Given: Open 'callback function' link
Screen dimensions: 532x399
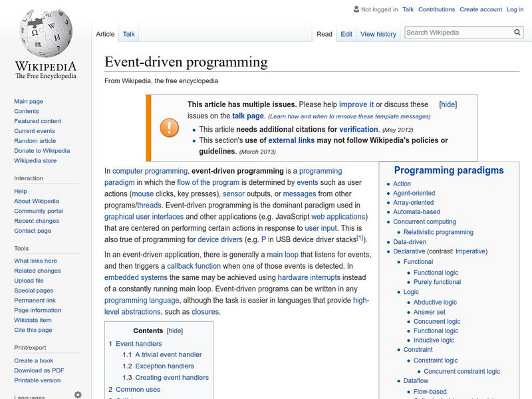Looking at the screenshot, I should [x=194, y=266].
